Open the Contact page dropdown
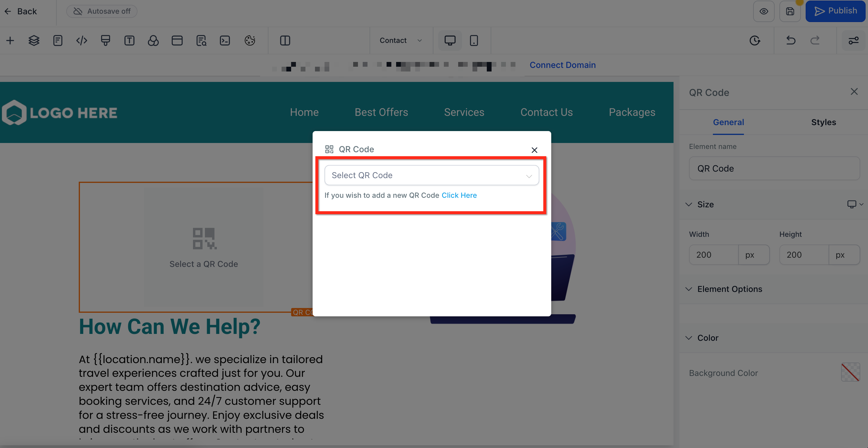The height and width of the screenshot is (448, 868). 401,41
